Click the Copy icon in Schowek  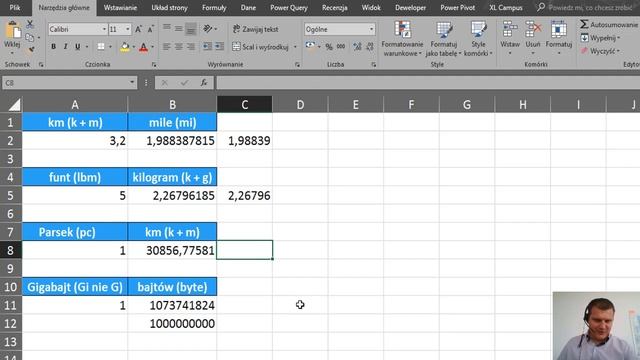tap(30, 38)
